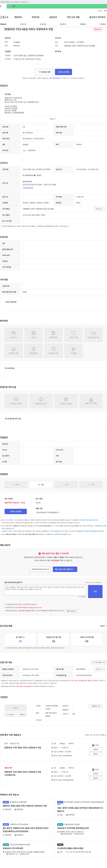
Task: Click the company LOGO thumbnail
Action: tap(15, 708)
